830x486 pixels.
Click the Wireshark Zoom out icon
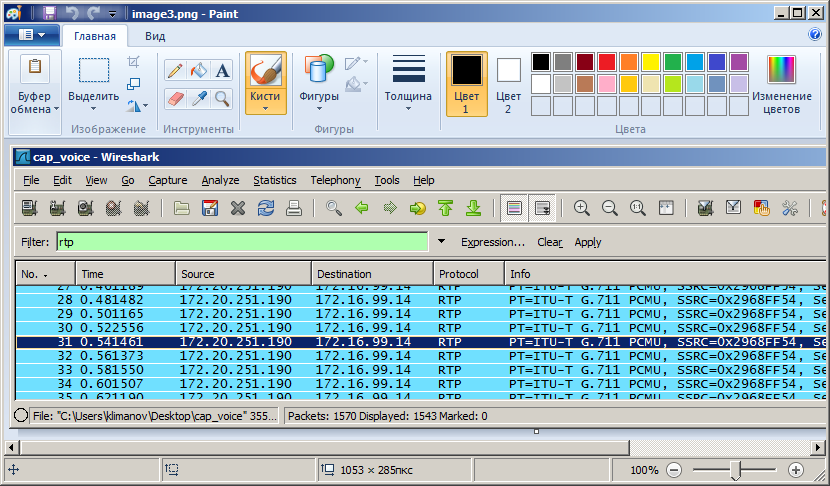coord(610,208)
